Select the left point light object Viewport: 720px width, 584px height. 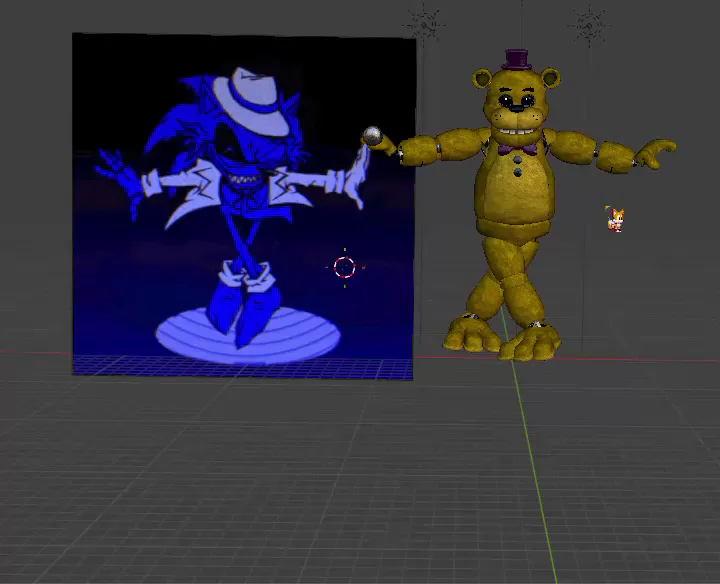tap(423, 25)
